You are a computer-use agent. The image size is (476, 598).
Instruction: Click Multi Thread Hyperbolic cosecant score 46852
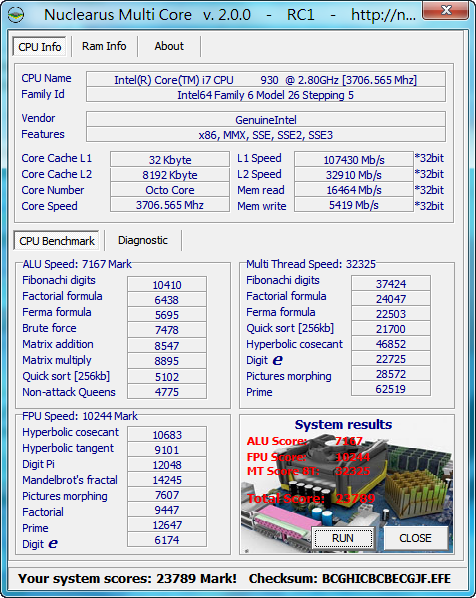[x=391, y=344]
